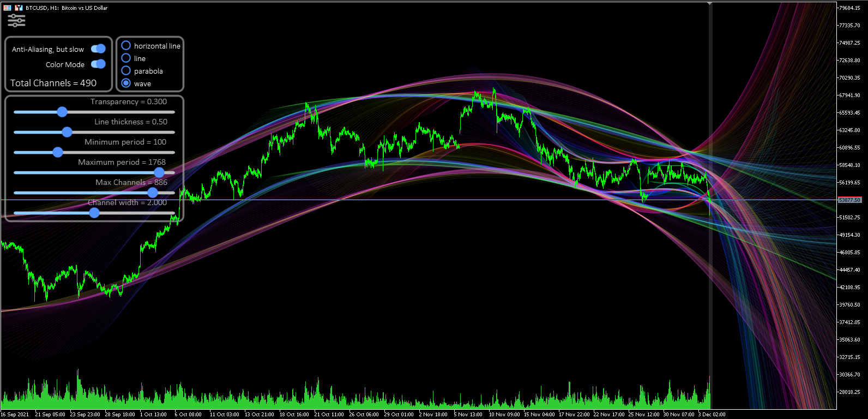Select the wave radio option
This screenshot has width=868, height=419.
[x=126, y=83]
